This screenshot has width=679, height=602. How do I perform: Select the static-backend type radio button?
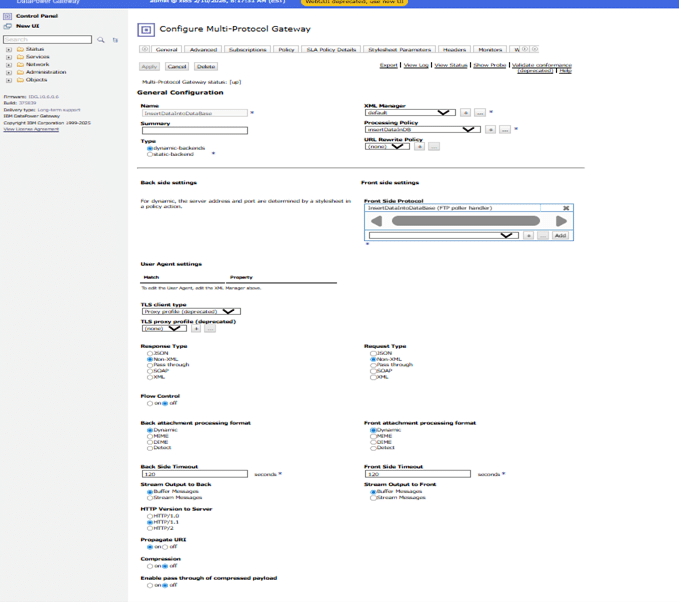pyautogui.click(x=150, y=155)
